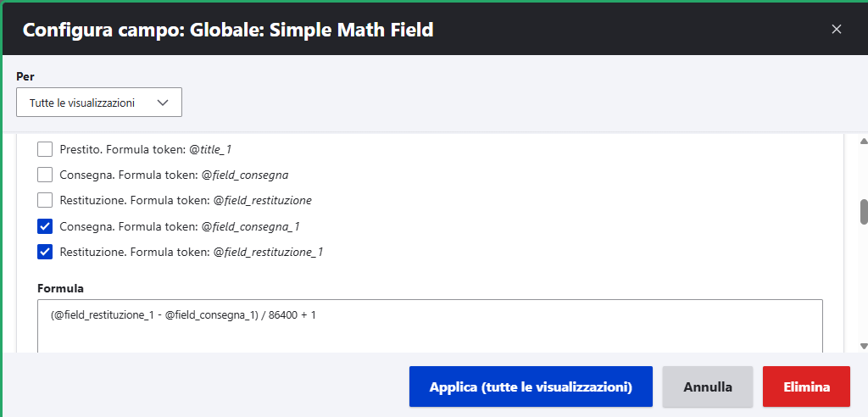Screen dimensions: 868x417
Task: Check the Consegna @field_consegna checkbox
Action: (x=46, y=175)
